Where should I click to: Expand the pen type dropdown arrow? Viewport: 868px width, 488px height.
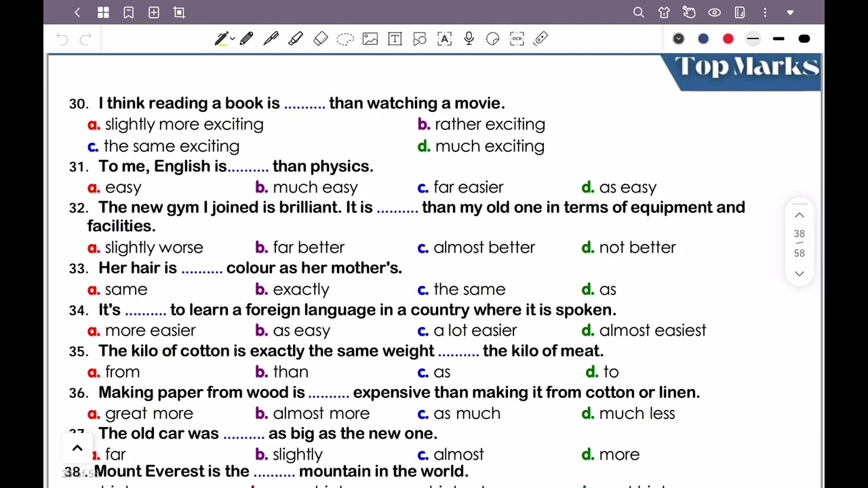pyautogui.click(x=232, y=39)
